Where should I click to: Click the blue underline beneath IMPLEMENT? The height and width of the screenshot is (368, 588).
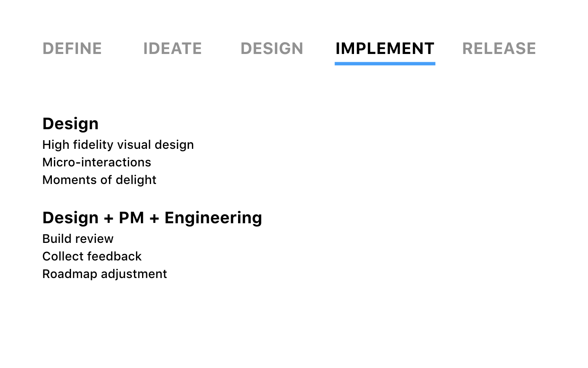(385, 64)
